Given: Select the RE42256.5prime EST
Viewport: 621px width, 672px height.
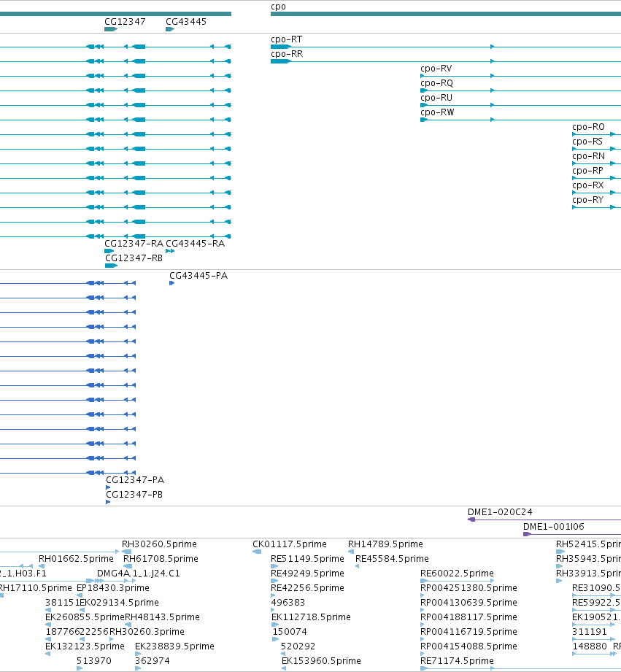Looking at the screenshot, I should (x=307, y=588).
